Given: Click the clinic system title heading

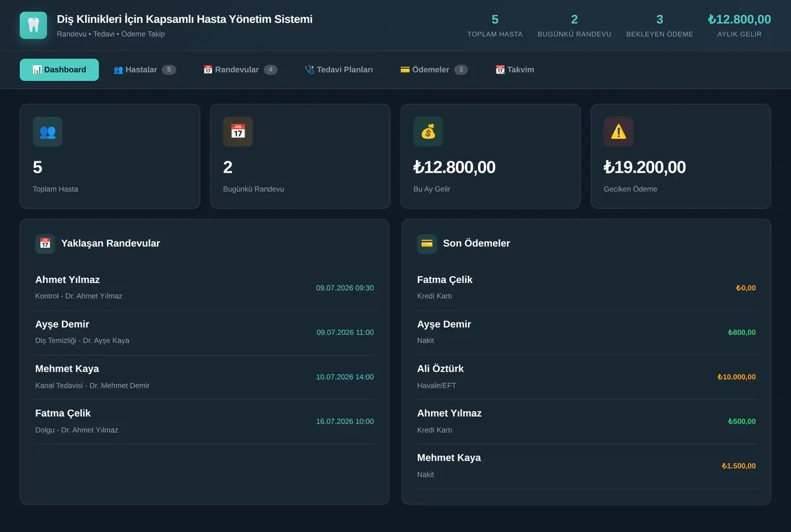Looking at the screenshot, I should coord(185,19).
